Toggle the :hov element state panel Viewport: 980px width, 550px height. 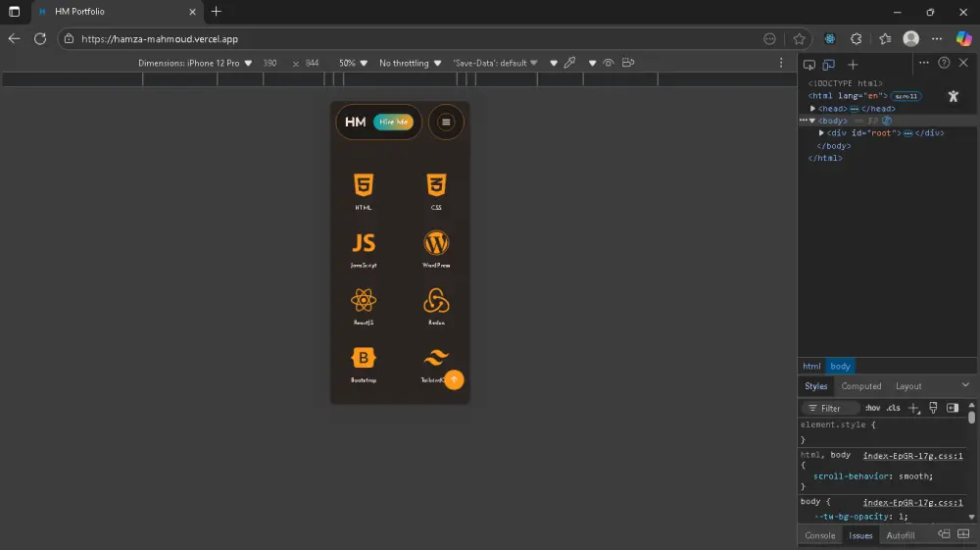point(872,408)
